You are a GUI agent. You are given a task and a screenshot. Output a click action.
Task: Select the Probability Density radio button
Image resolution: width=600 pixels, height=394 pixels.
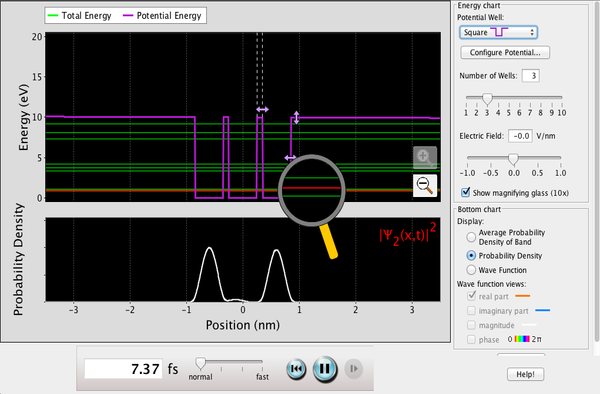point(471,256)
